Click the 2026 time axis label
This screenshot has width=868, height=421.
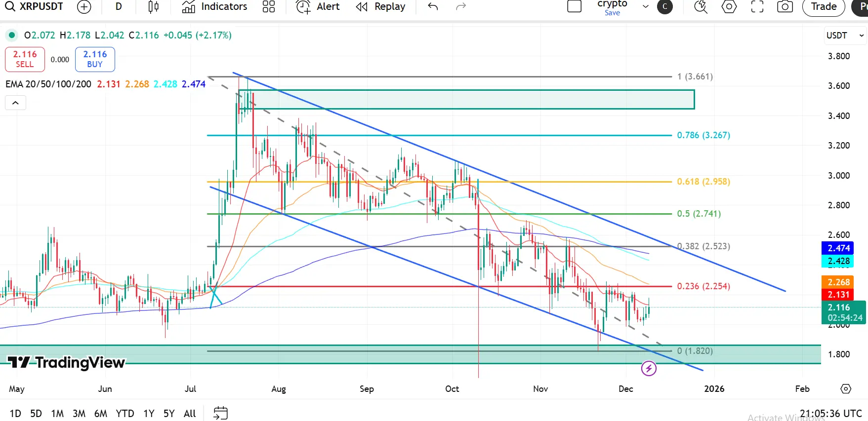point(714,389)
